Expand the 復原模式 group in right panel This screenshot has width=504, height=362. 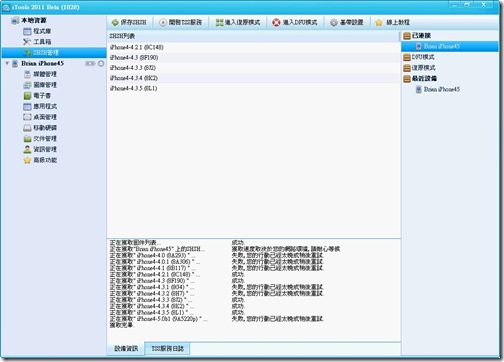tap(407, 68)
